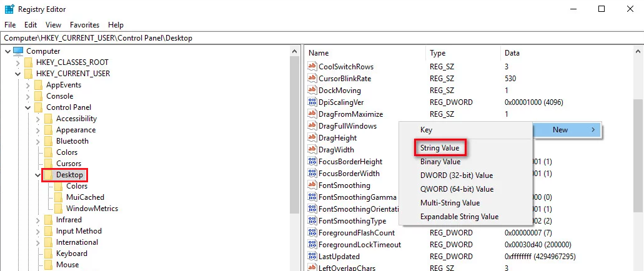Click the DWORD icon beside DpiScalingVer
The height and width of the screenshot is (271, 644).
[x=312, y=102]
